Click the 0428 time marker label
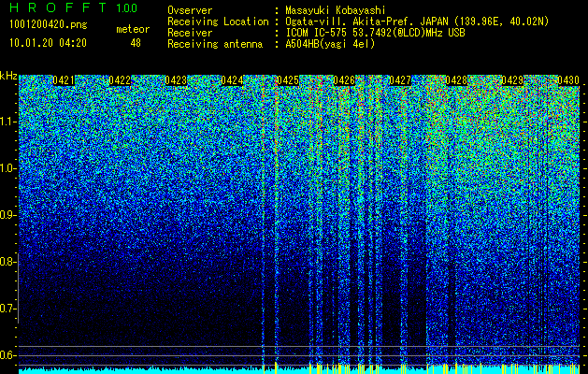 456,80
